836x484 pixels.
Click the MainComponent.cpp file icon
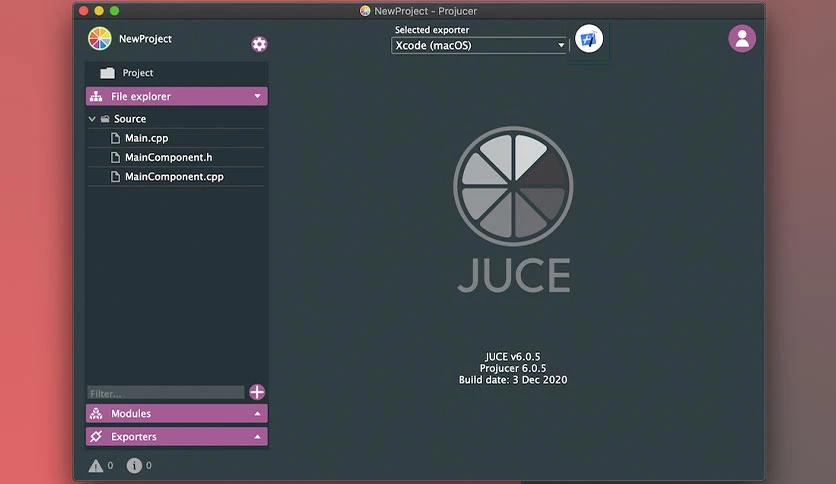pyautogui.click(x=115, y=176)
